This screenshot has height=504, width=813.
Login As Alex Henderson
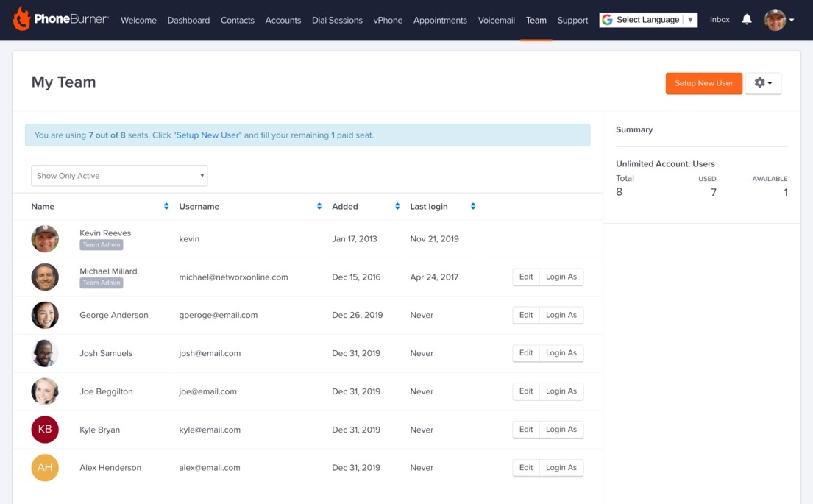[x=561, y=468]
